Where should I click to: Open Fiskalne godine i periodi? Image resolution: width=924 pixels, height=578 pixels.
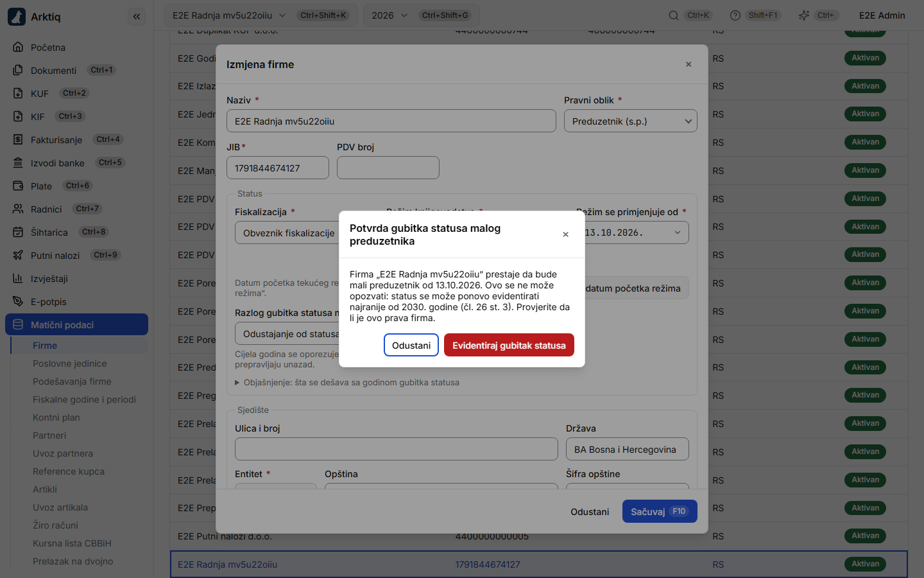[84, 399]
